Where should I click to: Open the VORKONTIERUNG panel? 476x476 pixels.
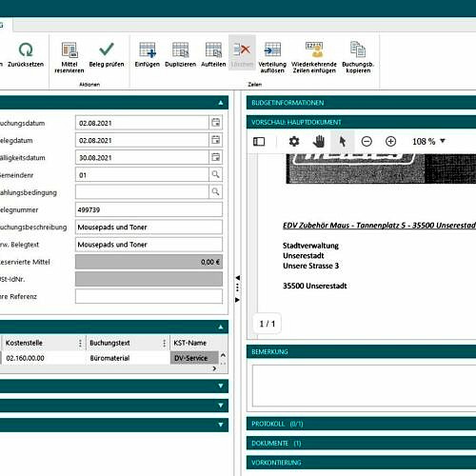click(361, 463)
